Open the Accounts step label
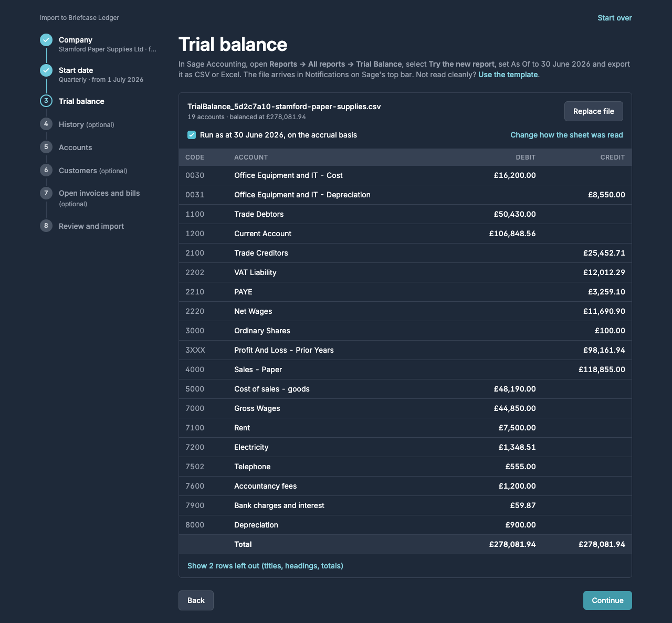This screenshot has height=623, width=672. click(x=76, y=147)
